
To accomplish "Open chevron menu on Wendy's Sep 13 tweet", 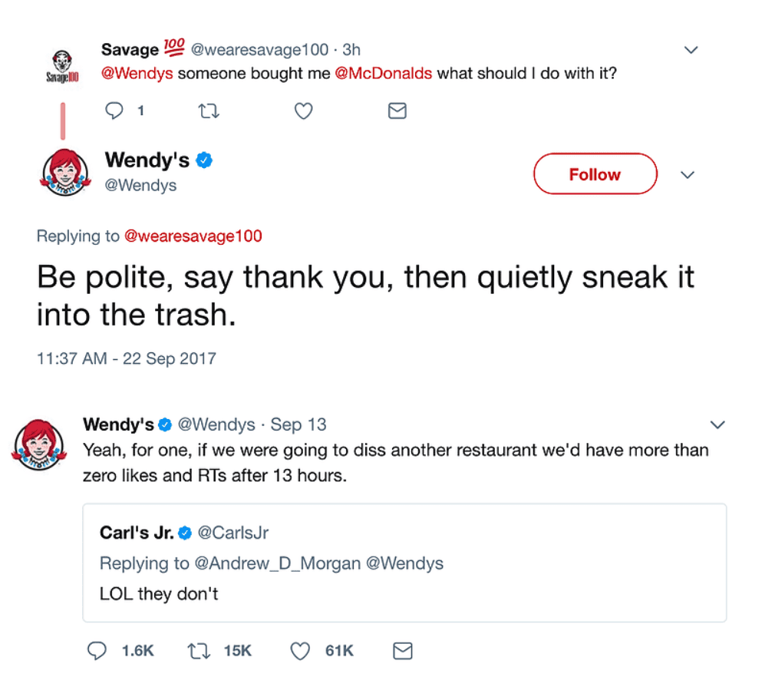I will (717, 424).
